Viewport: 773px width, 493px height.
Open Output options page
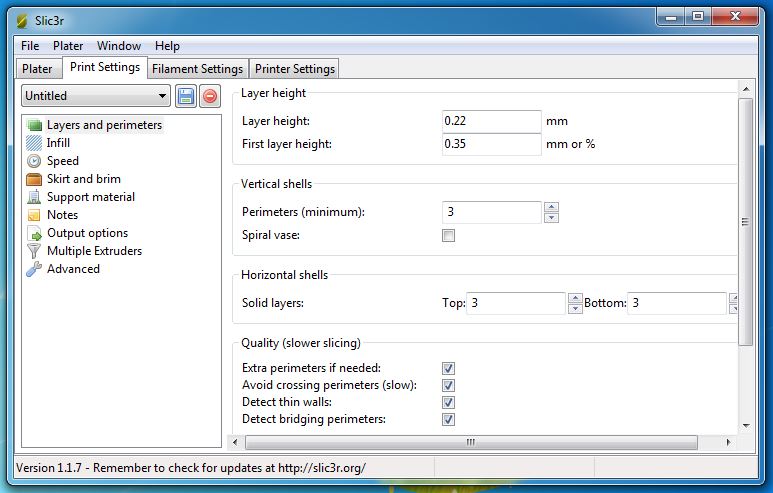pyautogui.click(x=87, y=233)
